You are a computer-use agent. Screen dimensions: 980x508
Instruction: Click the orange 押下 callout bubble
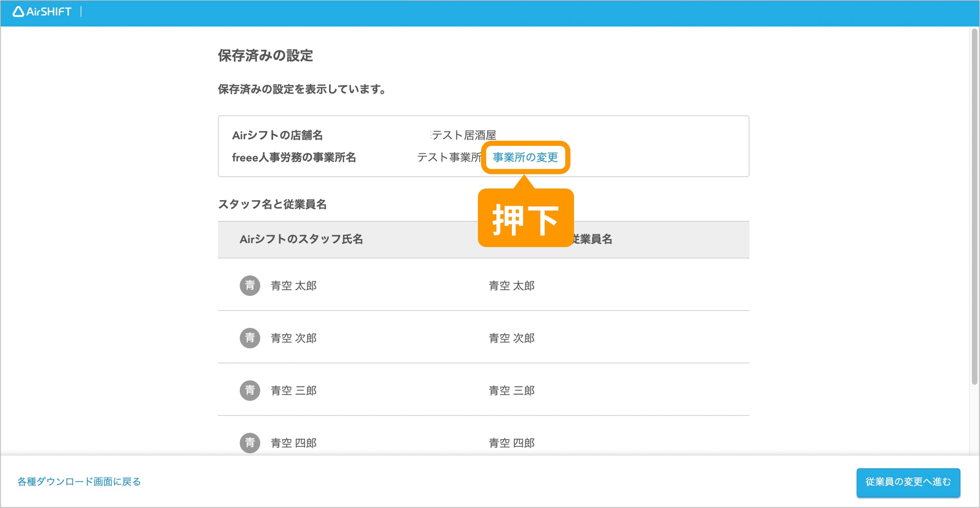(x=525, y=219)
